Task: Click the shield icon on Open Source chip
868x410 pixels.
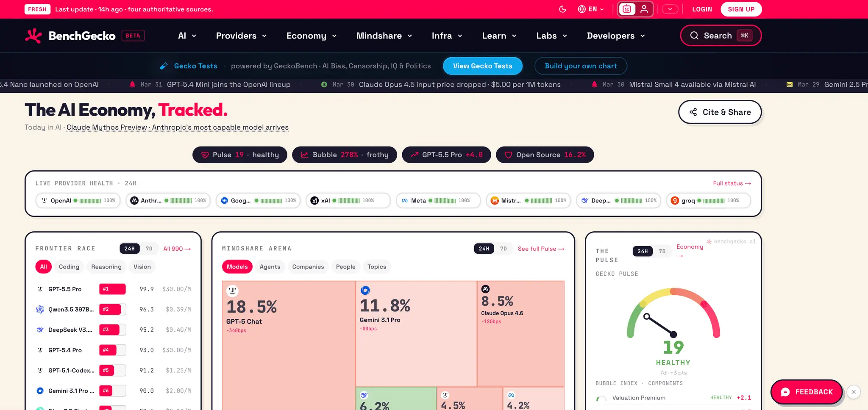Action: pyautogui.click(x=509, y=155)
